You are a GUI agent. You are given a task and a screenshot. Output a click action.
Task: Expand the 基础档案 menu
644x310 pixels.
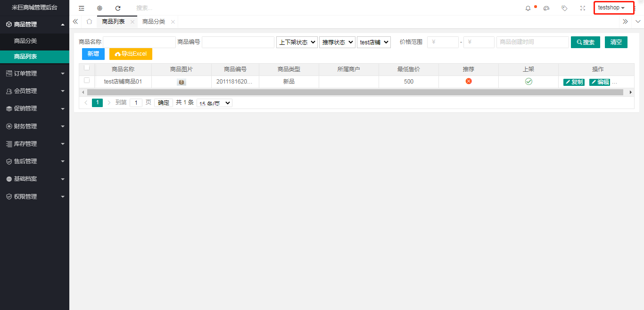click(34, 179)
